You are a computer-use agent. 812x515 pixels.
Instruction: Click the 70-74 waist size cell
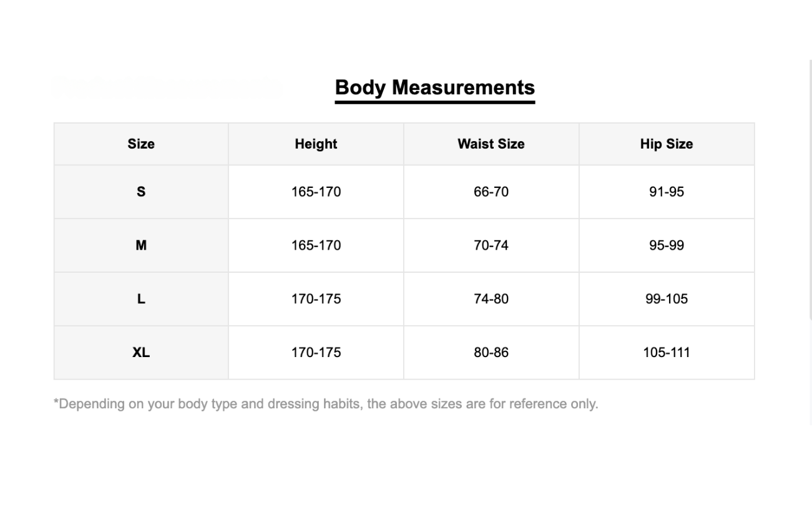click(x=491, y=245)
